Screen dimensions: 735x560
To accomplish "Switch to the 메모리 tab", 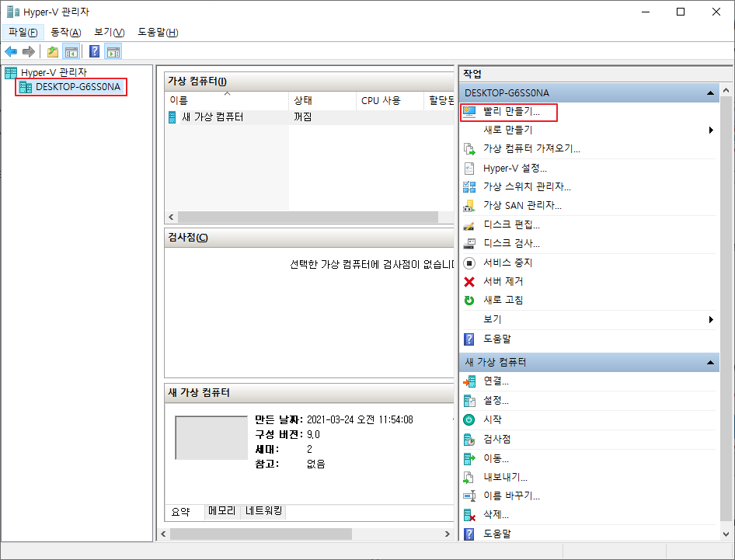I will click(221, 511).
